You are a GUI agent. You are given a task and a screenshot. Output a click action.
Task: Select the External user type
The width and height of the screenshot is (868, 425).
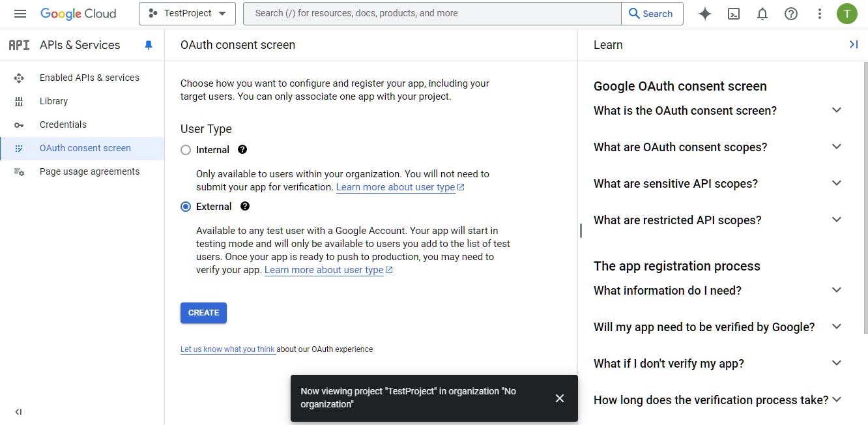186,207
